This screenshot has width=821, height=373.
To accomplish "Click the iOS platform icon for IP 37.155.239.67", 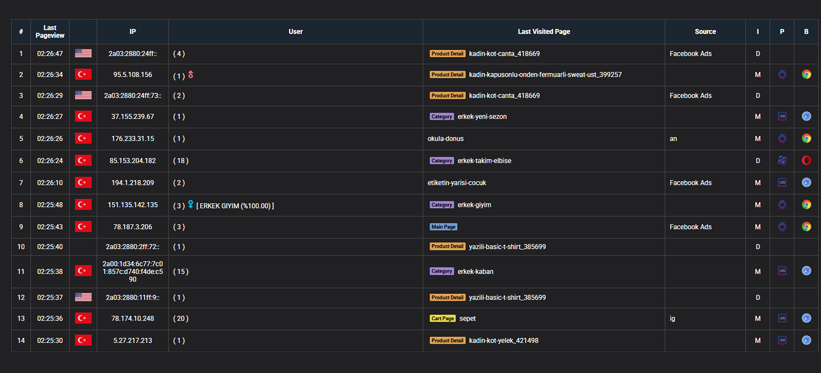I will pos(782,116).
